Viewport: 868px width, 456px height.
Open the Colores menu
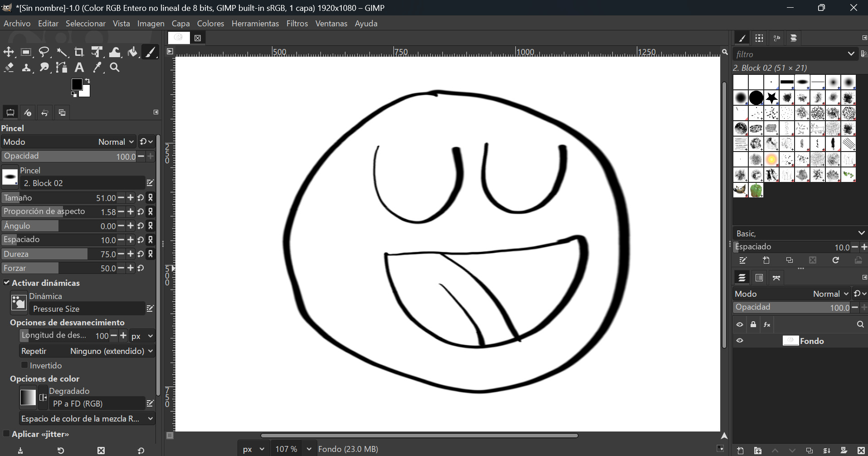[x=210, y=23]
